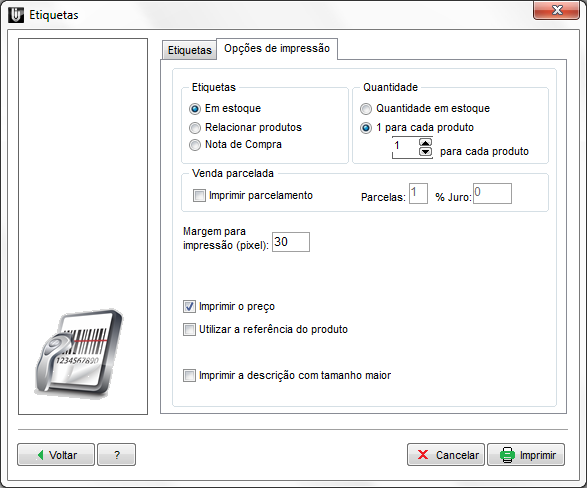Select the Opções de impressão tab

(277, 49)
